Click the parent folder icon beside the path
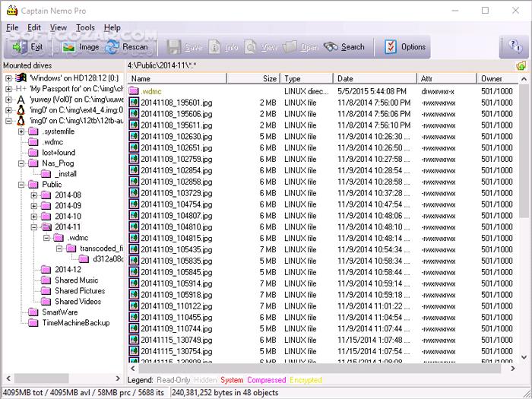This screenshot has height=399, width=532. pos(521,66)
